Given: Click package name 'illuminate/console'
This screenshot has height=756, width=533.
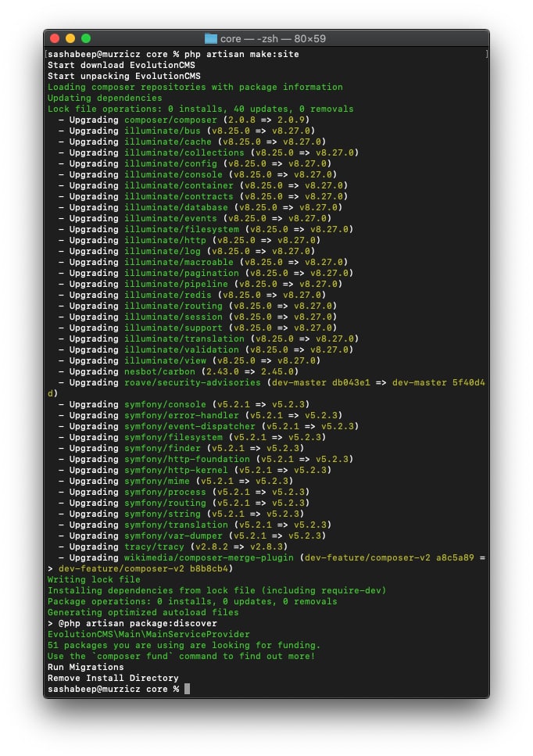Looking at the screenshot, I should pyautogui.click(x=173, y=174).
